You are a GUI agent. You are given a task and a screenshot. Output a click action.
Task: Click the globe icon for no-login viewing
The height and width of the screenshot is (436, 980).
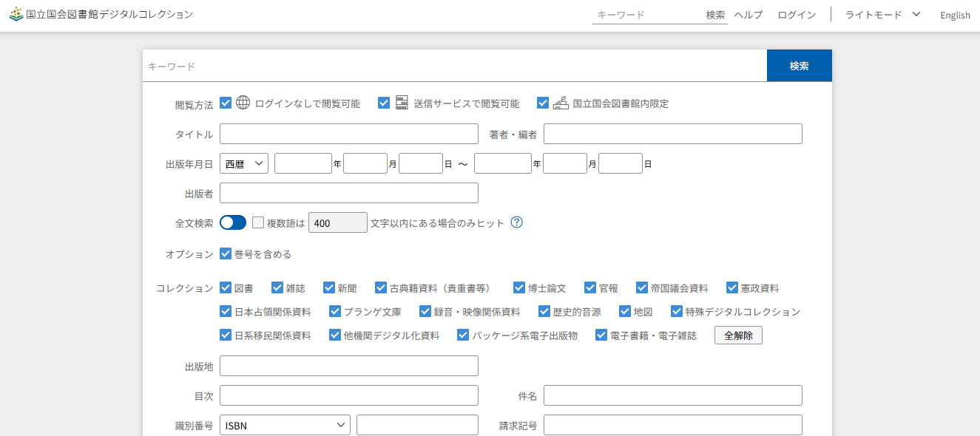point(243,103)
